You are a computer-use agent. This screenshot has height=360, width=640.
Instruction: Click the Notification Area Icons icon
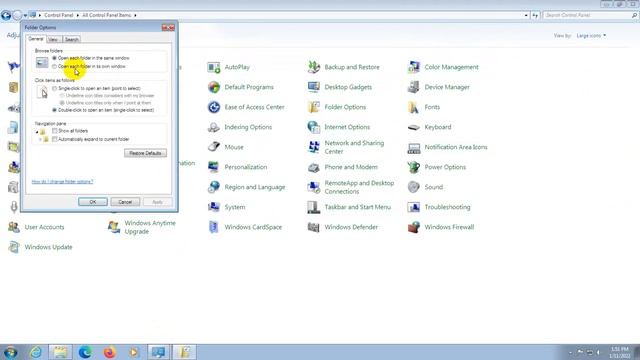pyautogui.click(x=414, y=147)
